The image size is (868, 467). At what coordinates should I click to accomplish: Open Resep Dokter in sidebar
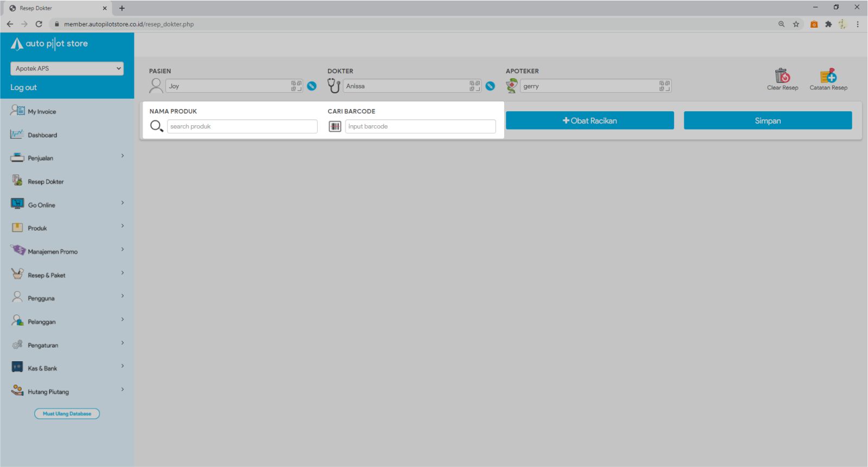(46, 182)
